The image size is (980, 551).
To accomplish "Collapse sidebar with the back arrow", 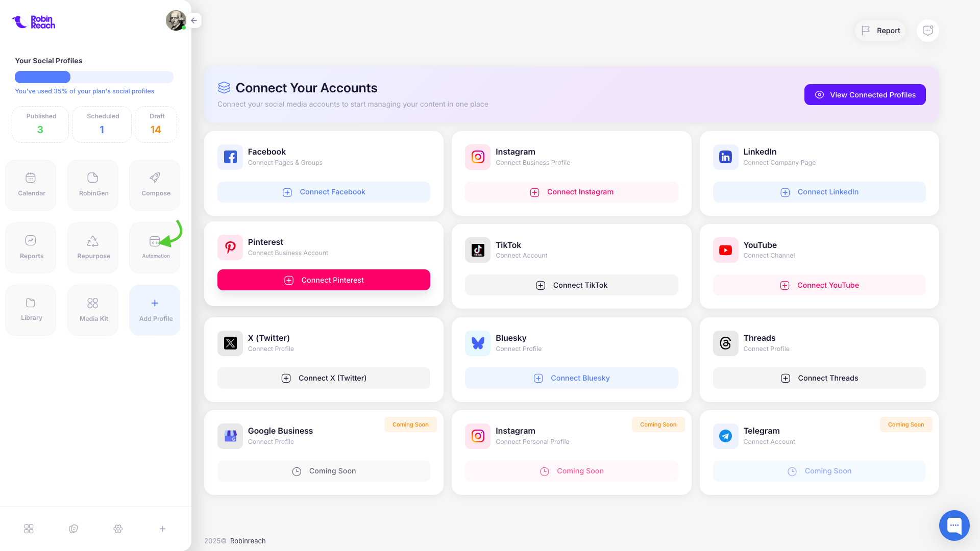I will pos(194,20).
